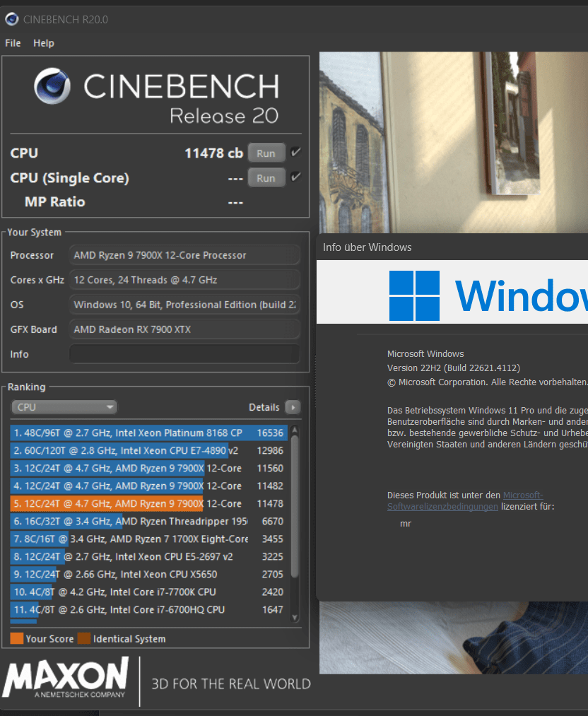588x716 pixels.
Task: Select ranking row 4 Ryzen 9 7900X score 11482
Action: pyautogui.click(x=149, y=486)
